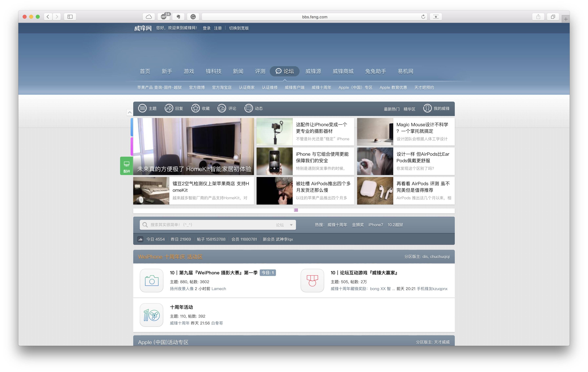Open latest post 扬州夜景人像
Screen dimensions: 588x372
click(x=182, y=289)
